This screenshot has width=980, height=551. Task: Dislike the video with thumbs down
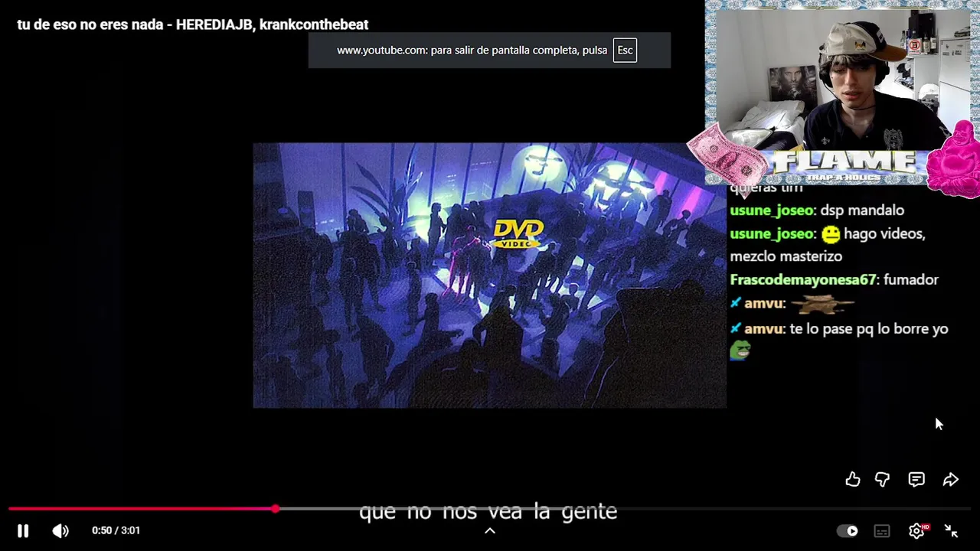tap(882, 479)
